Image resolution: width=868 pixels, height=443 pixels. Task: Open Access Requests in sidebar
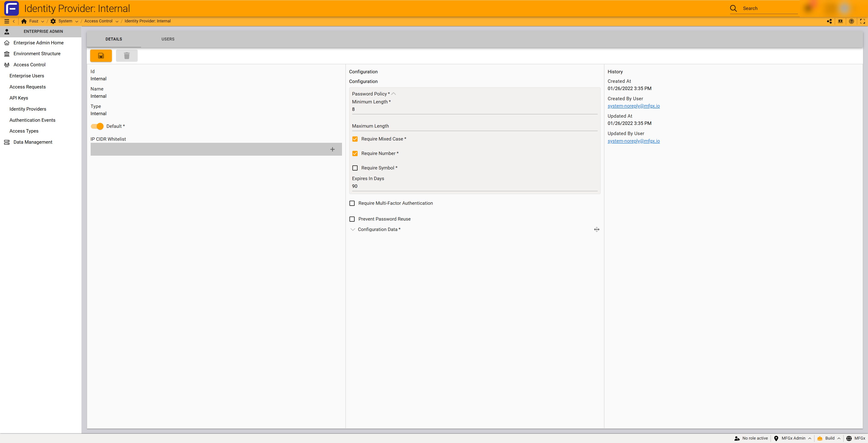pos(28,87)
